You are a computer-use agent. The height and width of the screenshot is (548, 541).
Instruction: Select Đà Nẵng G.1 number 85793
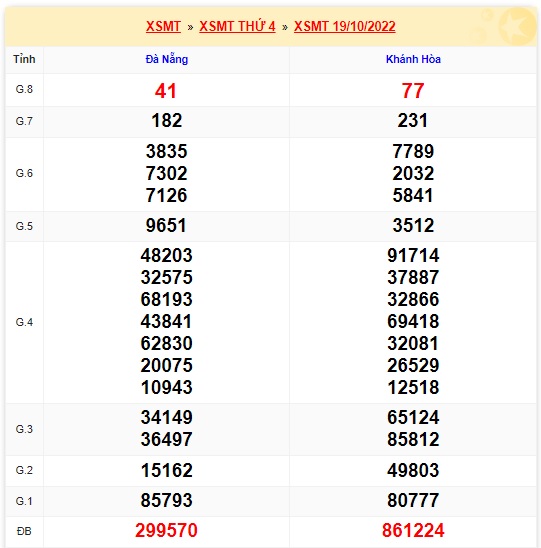167,500
